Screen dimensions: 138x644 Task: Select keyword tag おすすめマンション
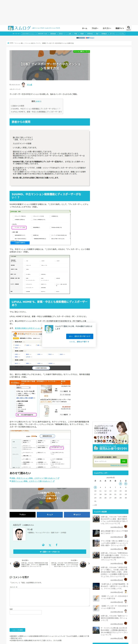coord(29,33)
